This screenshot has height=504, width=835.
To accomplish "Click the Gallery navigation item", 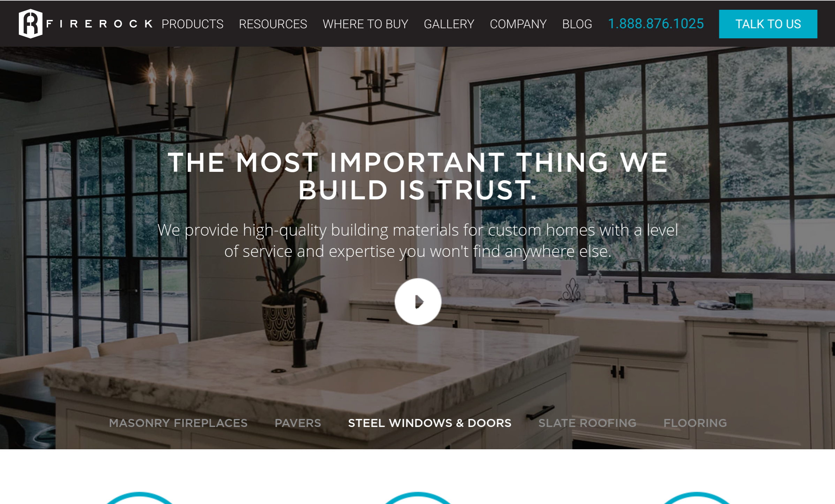I will (448, 24).
